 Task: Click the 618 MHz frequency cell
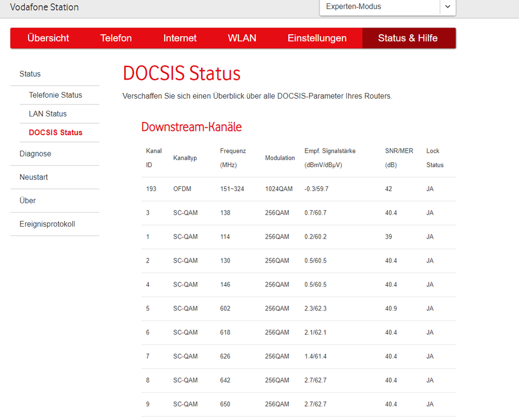(225, 332)
